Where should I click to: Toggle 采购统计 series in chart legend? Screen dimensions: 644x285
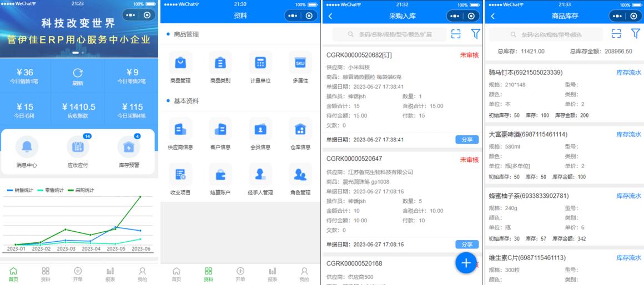(80, 190)
